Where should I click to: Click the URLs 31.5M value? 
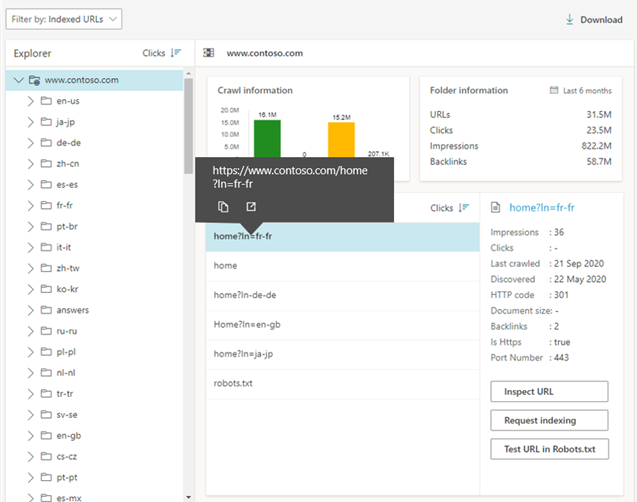599,115
